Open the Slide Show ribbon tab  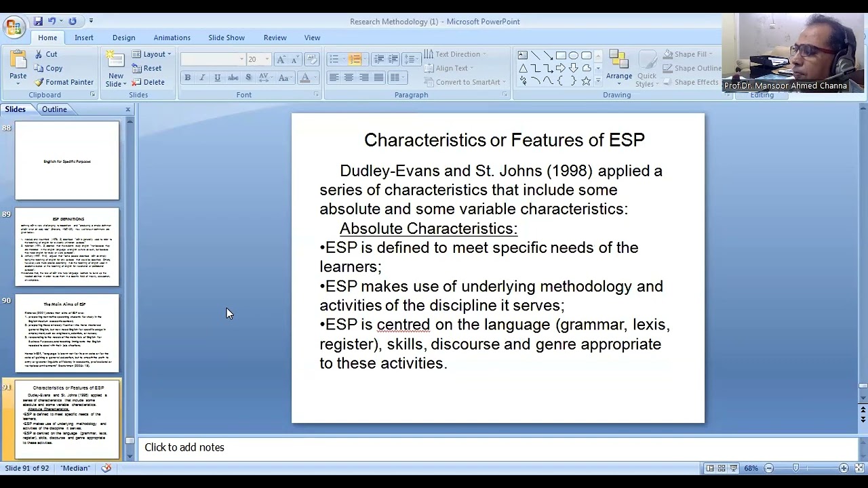(226, 37)
